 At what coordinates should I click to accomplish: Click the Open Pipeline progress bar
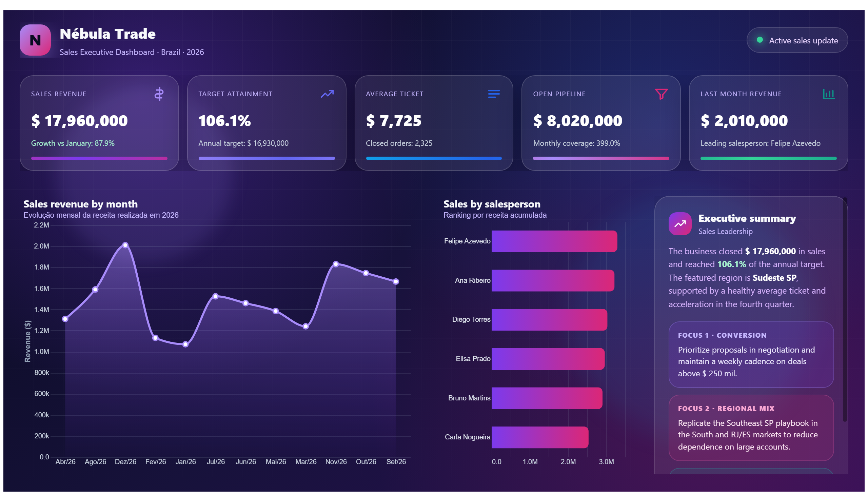click(601, 158)
